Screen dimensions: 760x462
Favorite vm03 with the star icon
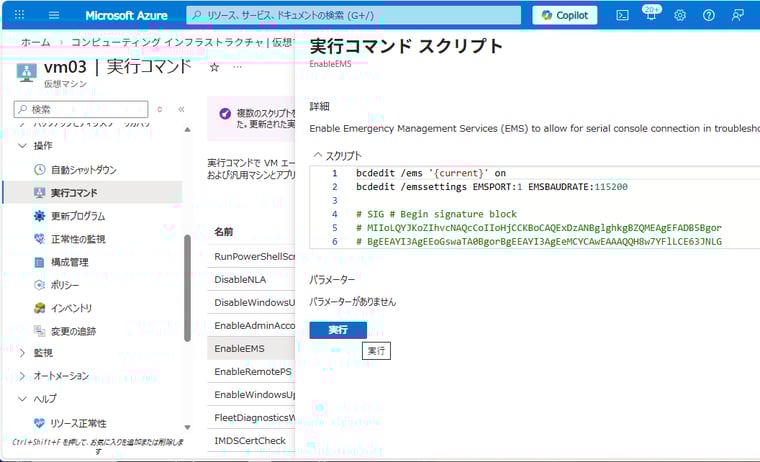pos(214,67)
